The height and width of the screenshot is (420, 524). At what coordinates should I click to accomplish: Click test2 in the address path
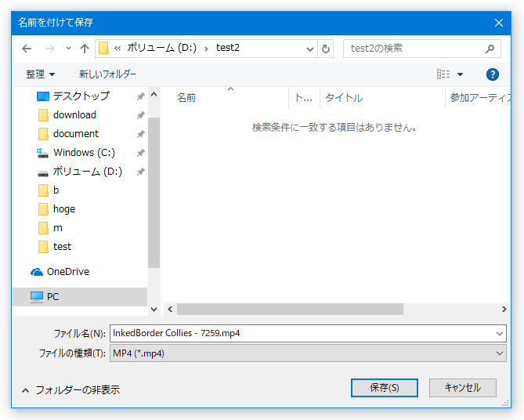(228, 48)
